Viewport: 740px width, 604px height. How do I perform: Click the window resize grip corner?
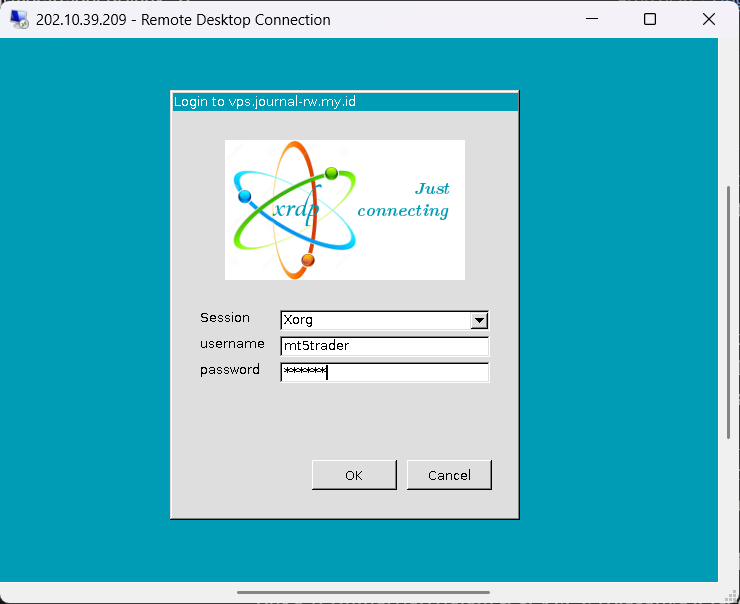(731, 596)
